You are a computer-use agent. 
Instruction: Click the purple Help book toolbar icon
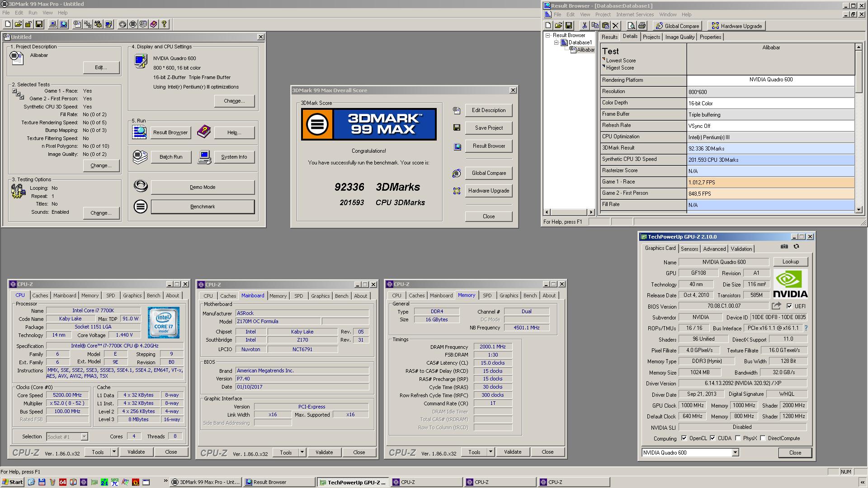(154, 24)
